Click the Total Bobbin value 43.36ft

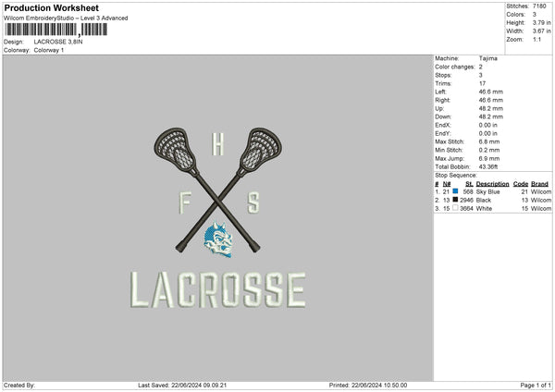[x=488, y=166]
